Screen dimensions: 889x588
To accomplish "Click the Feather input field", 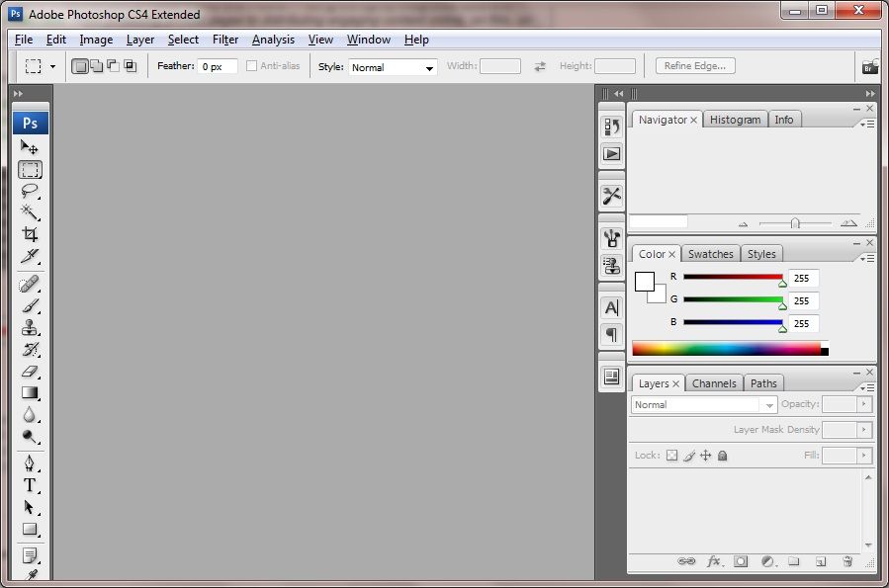I will (218, 66).
